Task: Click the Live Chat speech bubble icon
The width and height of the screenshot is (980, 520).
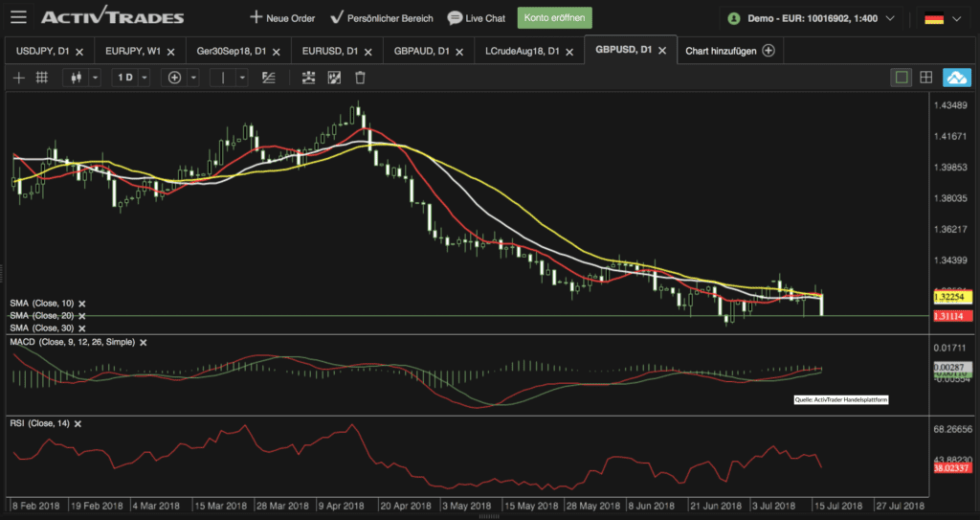Action: coord(455,18)
